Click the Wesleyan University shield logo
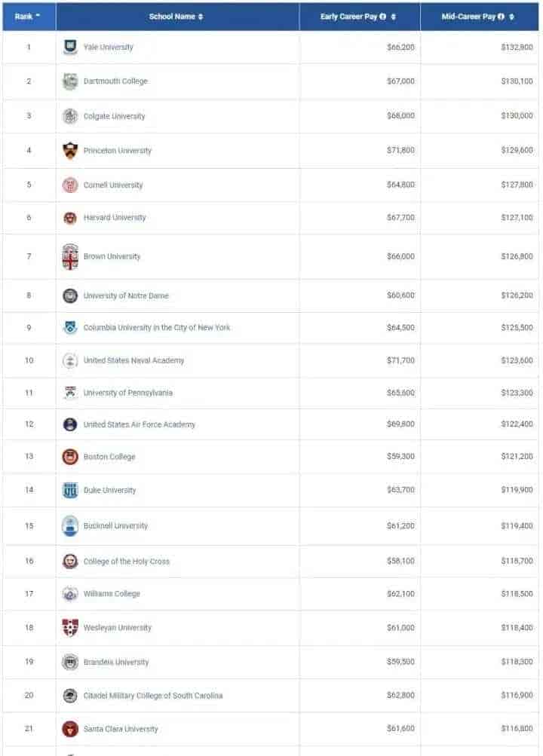The width and height of the screenshot is (543, 756). click(x=70, y=627)
